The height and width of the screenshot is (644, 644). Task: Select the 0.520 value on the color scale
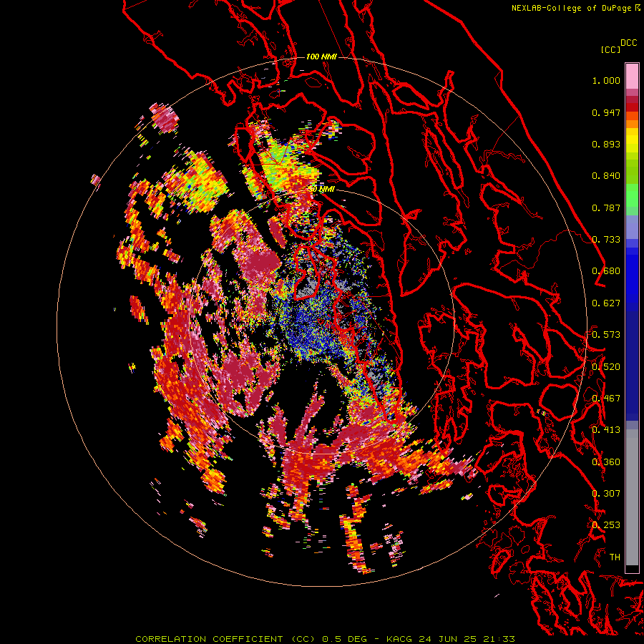tap(606, 367)
